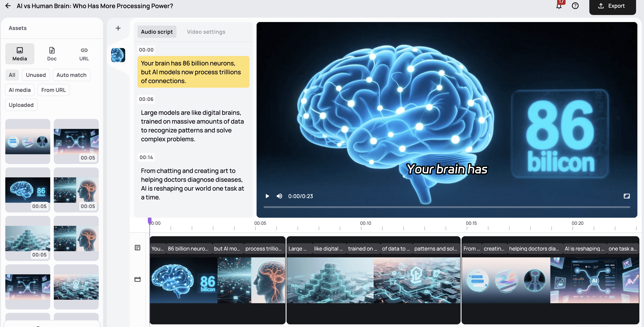Mute the preview volume speaker icon
The width and height of the screenshot is (644, 327).
[x=279, y=196]
